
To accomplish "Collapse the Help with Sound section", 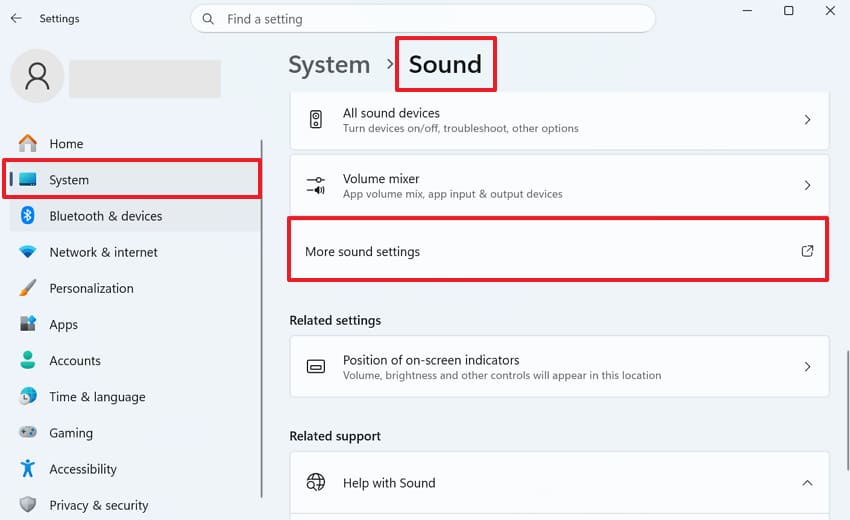I will 807,483.
